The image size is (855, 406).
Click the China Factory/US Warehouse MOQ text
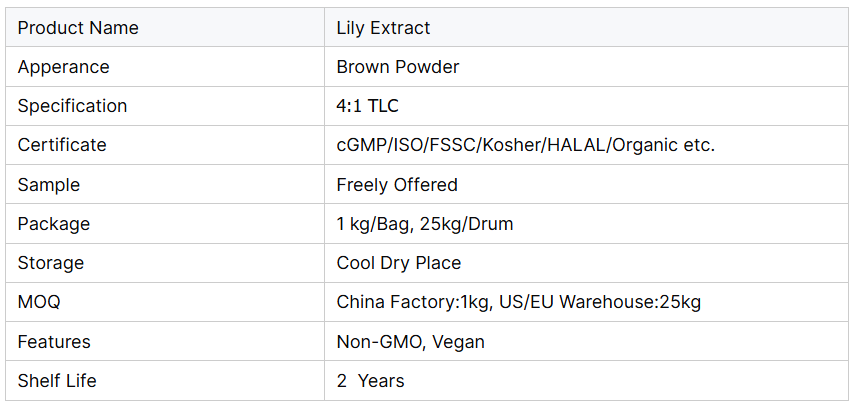point(518,302)
